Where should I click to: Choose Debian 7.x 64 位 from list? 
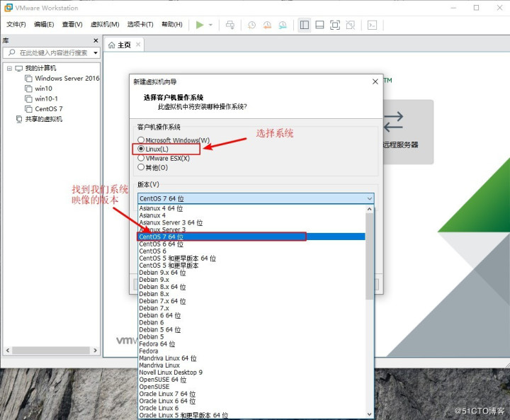[251, 301]
